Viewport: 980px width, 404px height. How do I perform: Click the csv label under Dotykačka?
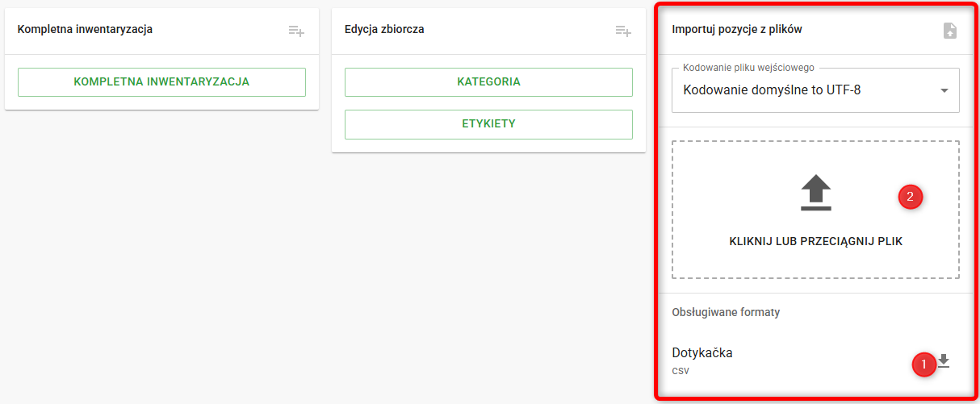click(681, 371)
